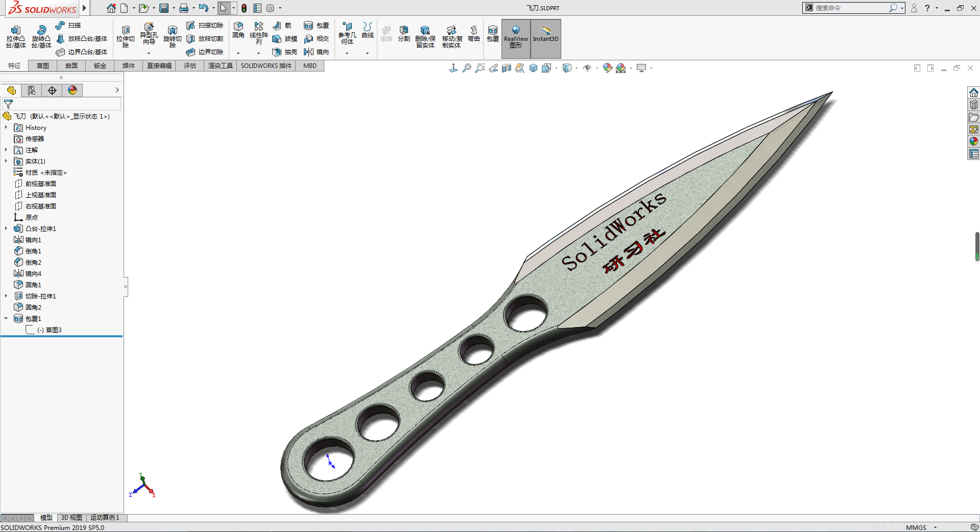Open the Appearances color tab in task pane
980x532 pixels.
973,142
